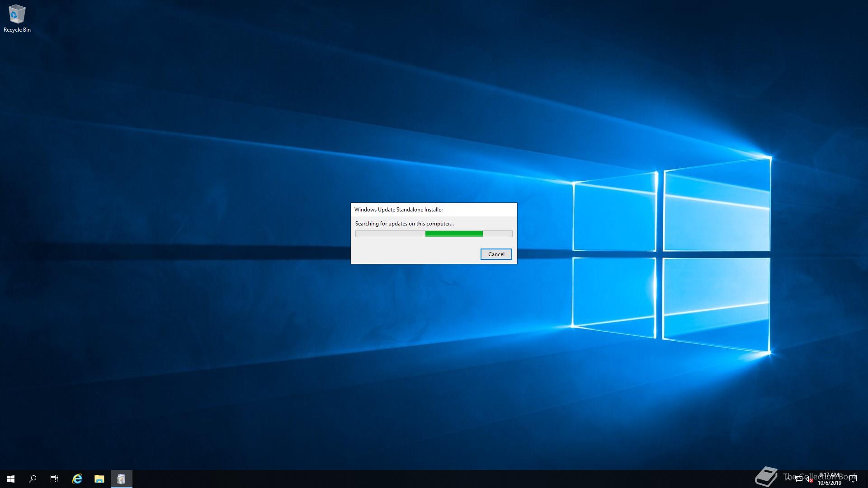Click the 'Windows Update Standalone Installer' title bar

click(434, 210)
